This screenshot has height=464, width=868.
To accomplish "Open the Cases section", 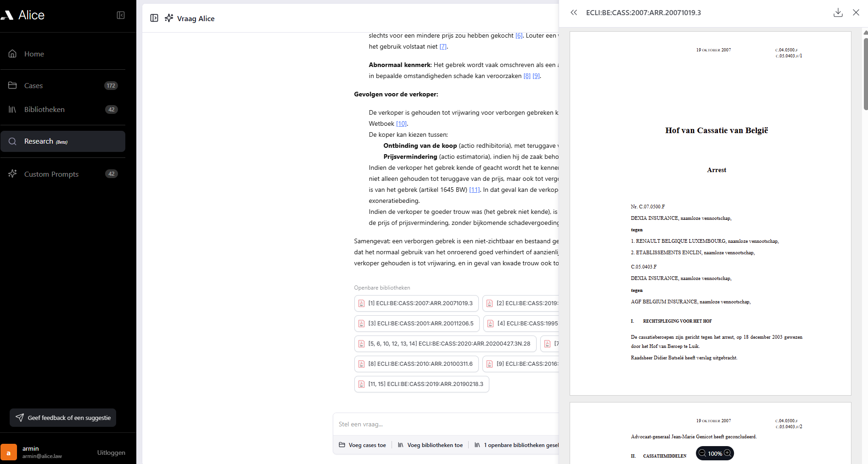I will click(x=63, y=85).
